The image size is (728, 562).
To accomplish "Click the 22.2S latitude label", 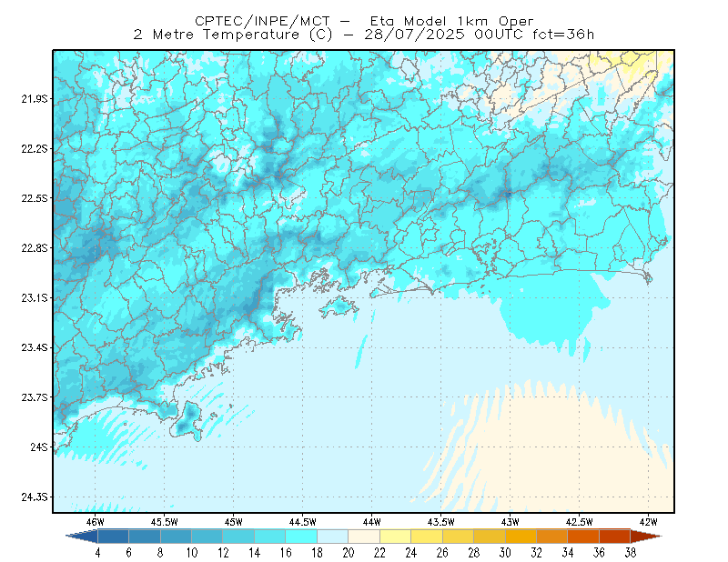I will [x=35, y=148].
